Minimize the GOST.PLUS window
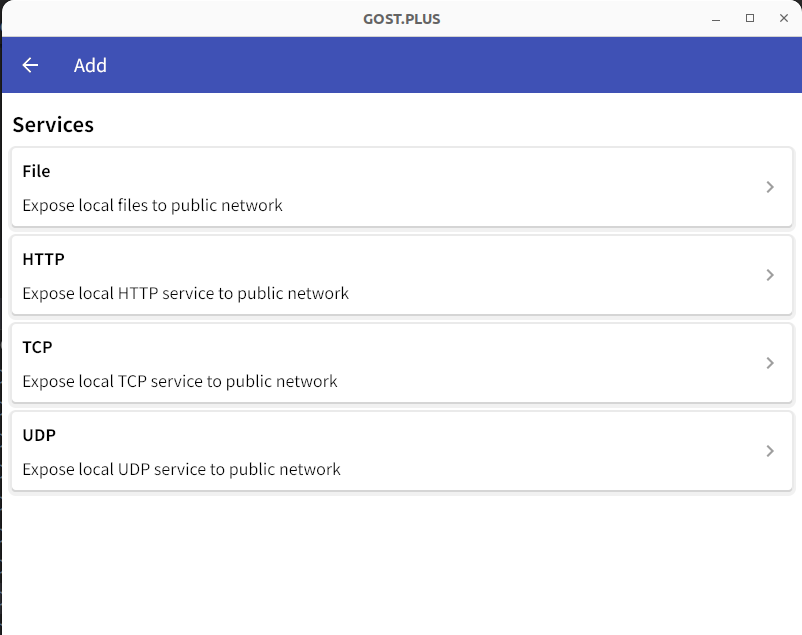This screenshot has width=802, height=635. click(x=716, y=19)
